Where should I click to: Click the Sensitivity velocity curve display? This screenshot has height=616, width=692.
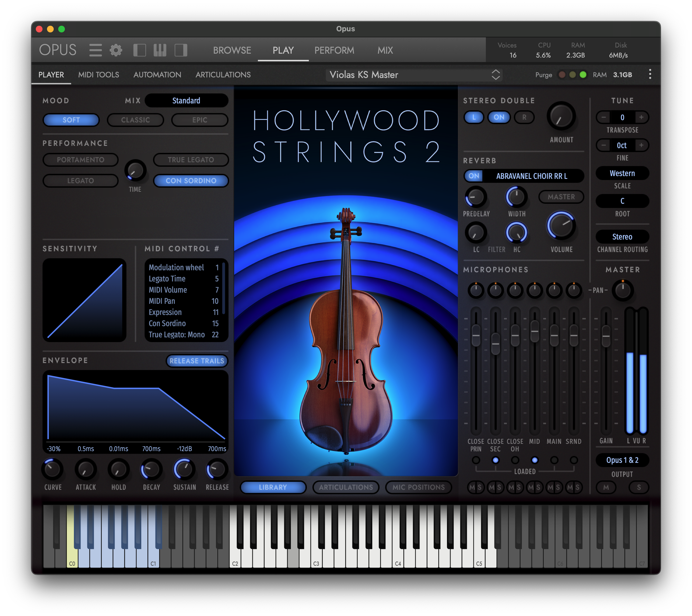(85, 300)
